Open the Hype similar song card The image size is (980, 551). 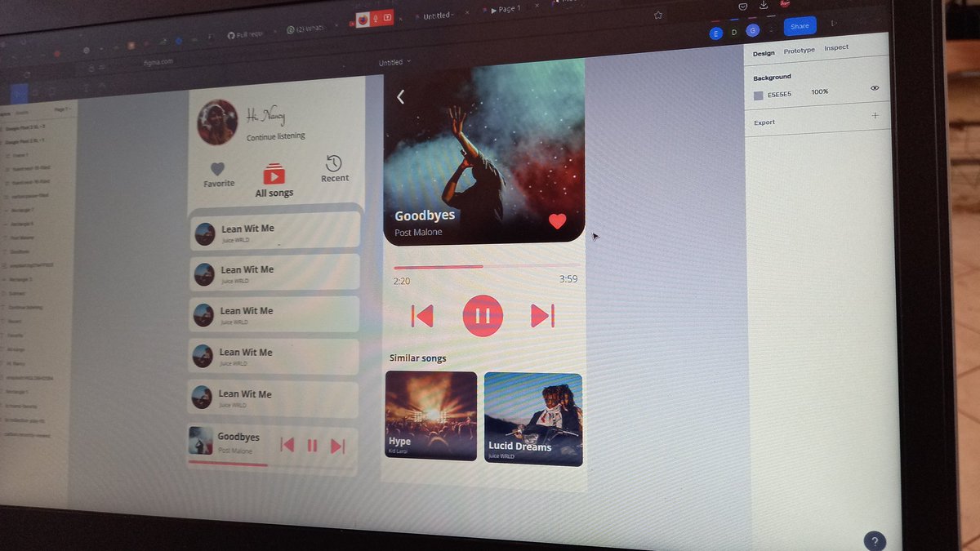430,415
